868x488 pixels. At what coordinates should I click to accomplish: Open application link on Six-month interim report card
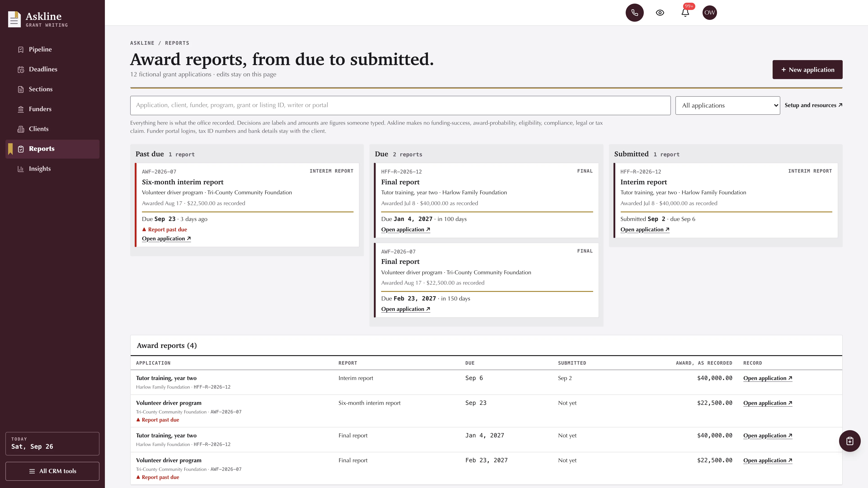(166, 238)
